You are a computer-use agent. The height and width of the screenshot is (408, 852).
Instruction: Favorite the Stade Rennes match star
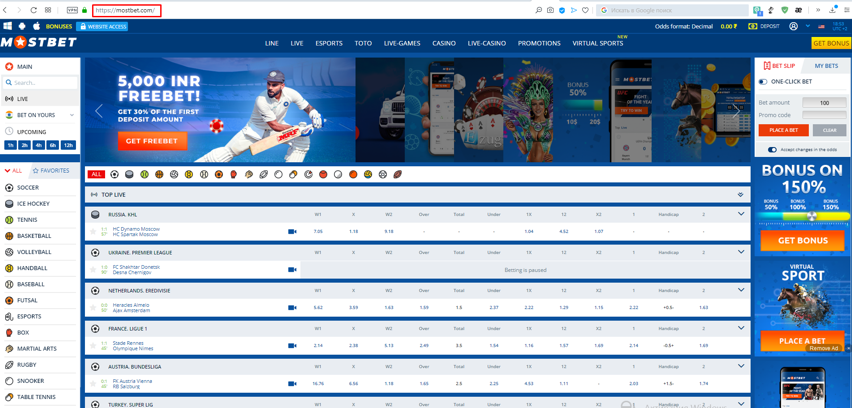[93, 346]
